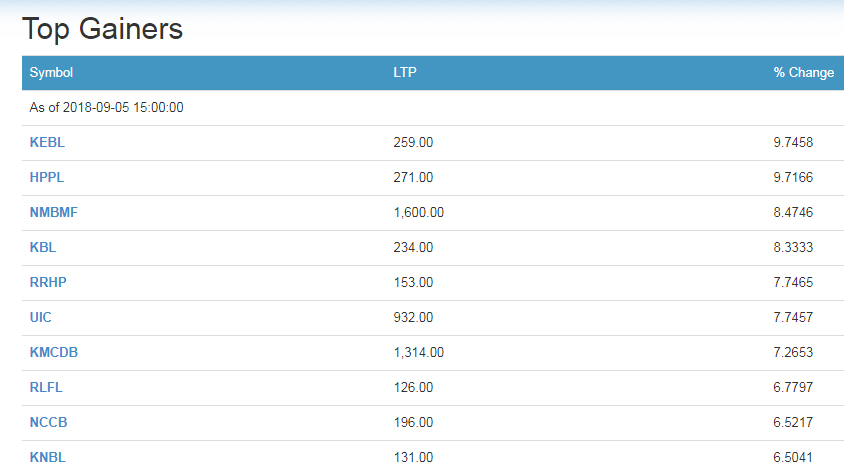The width and height of the screenshot is (844, 475).
Task: Open the NMBMF symbol link
Action: coord(53,213)
